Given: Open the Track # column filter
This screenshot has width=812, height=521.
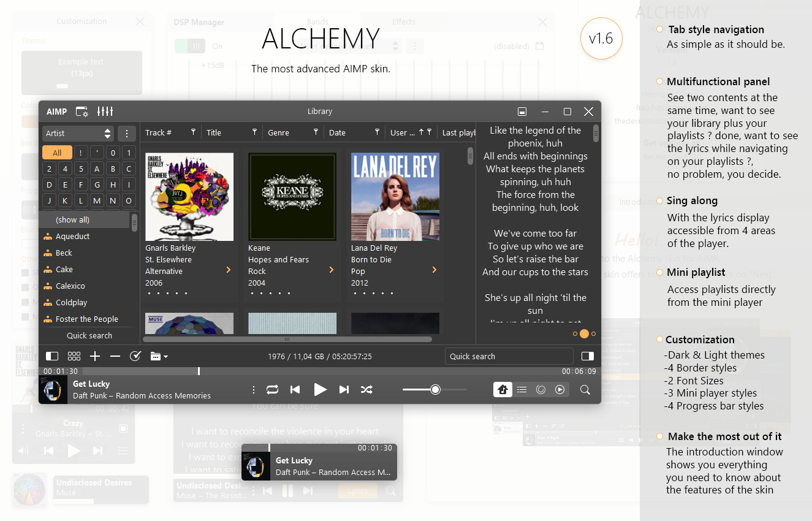Looking at the screenshot, I should pyautogui.click(x=193, y=132).
